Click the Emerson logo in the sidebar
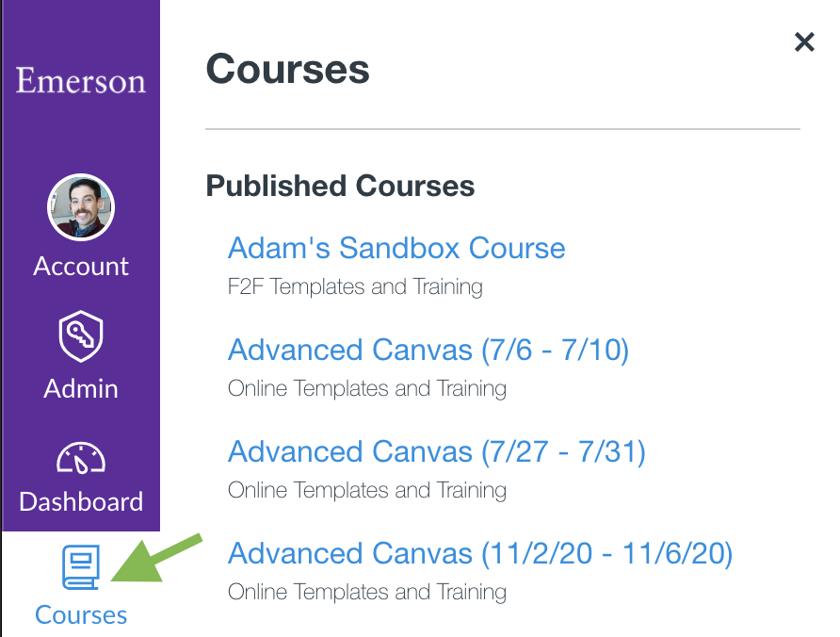This screenshot has height=637, width=840. click(81, 80)
